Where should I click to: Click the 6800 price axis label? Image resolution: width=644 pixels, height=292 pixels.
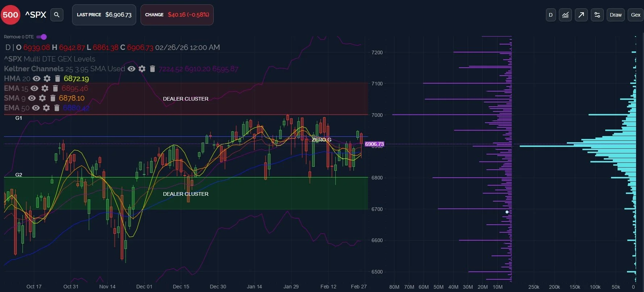[x=377, y=178]
